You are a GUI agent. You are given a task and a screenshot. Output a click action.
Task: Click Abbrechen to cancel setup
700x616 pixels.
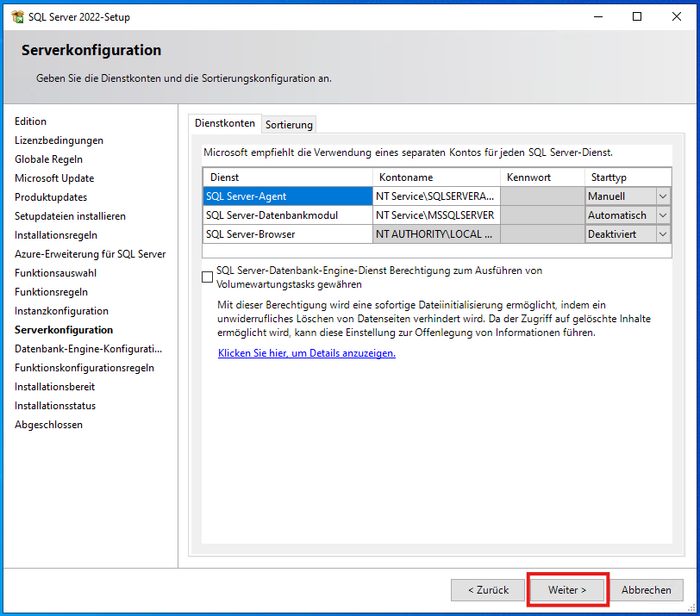[647, 589]
